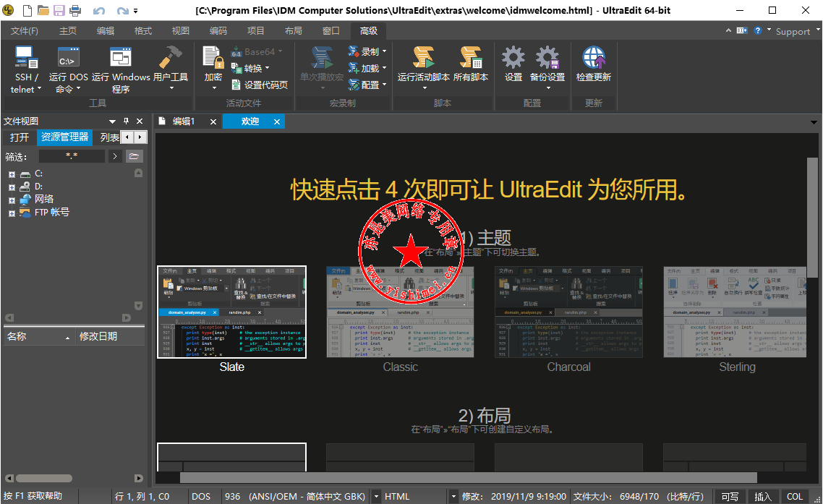
Task: Start macro recording (录制)
Action: (x=367, y=51)
